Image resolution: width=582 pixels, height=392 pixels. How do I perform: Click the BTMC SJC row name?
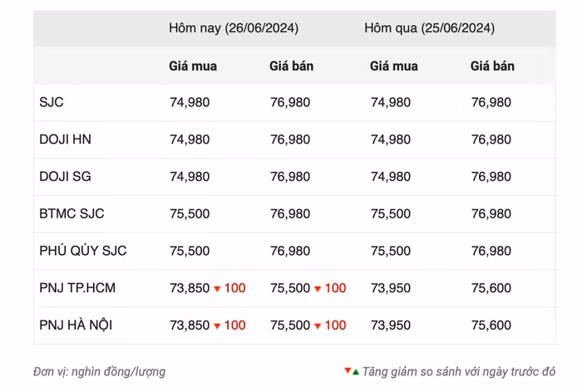point(72,213)
